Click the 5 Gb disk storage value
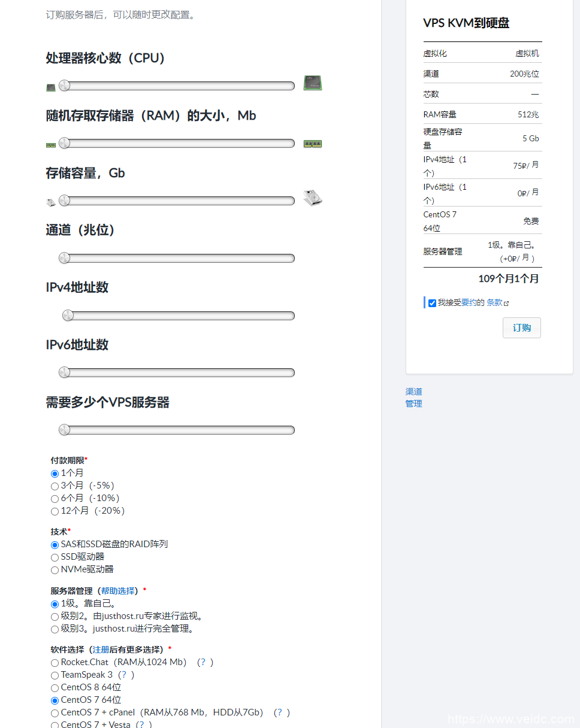The width and height of the screenshot is (580, 728). (531, 138)
